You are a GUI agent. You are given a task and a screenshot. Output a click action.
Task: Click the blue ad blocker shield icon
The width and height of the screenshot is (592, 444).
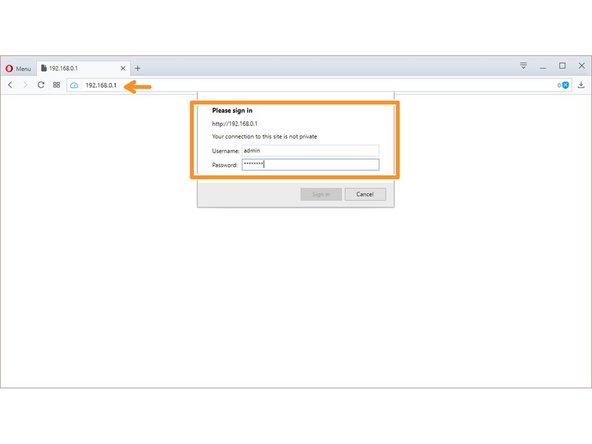click(566, 85)
